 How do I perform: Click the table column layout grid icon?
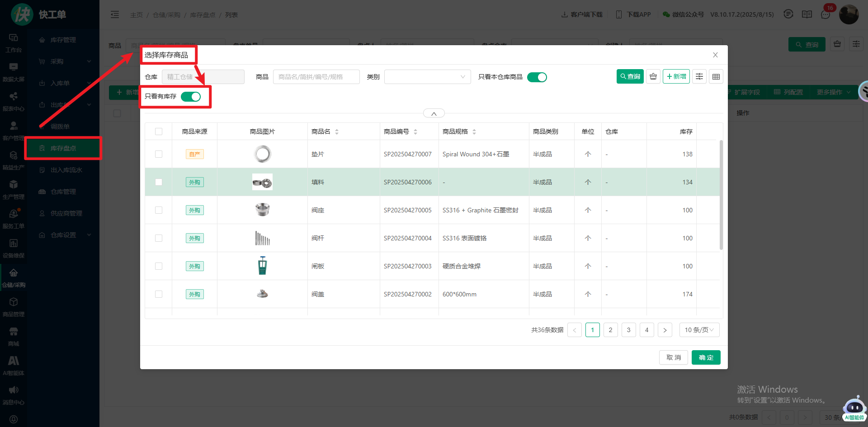[x=716, y=77]
